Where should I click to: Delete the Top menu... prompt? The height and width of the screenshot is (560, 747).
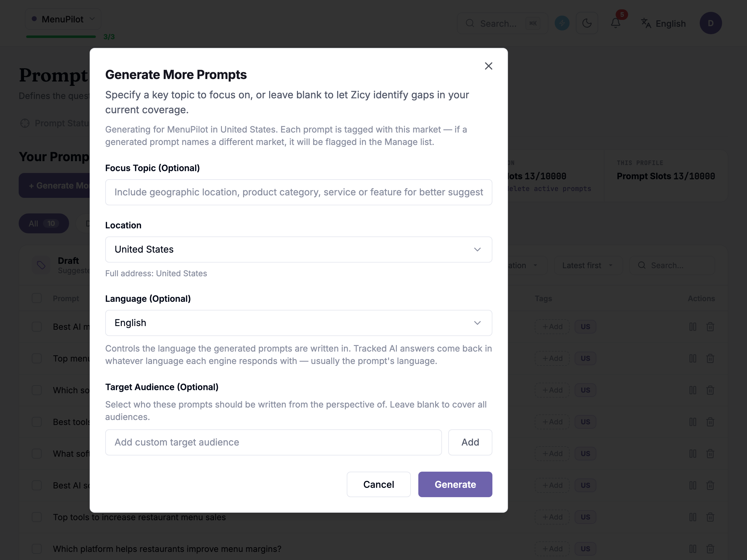(710, 358)
